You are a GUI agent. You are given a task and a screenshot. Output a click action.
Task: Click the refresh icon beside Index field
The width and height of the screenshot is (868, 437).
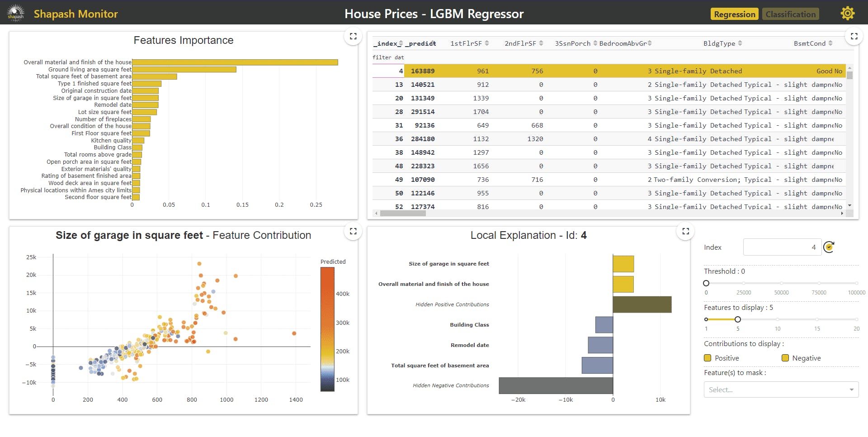[x=829, y=247]
